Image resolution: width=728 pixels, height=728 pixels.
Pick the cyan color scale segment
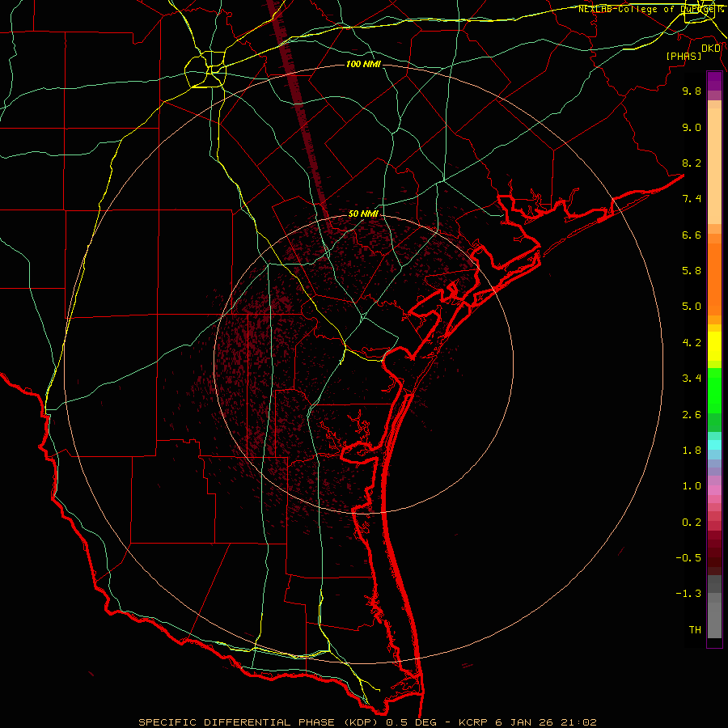[x=714, y=445]
